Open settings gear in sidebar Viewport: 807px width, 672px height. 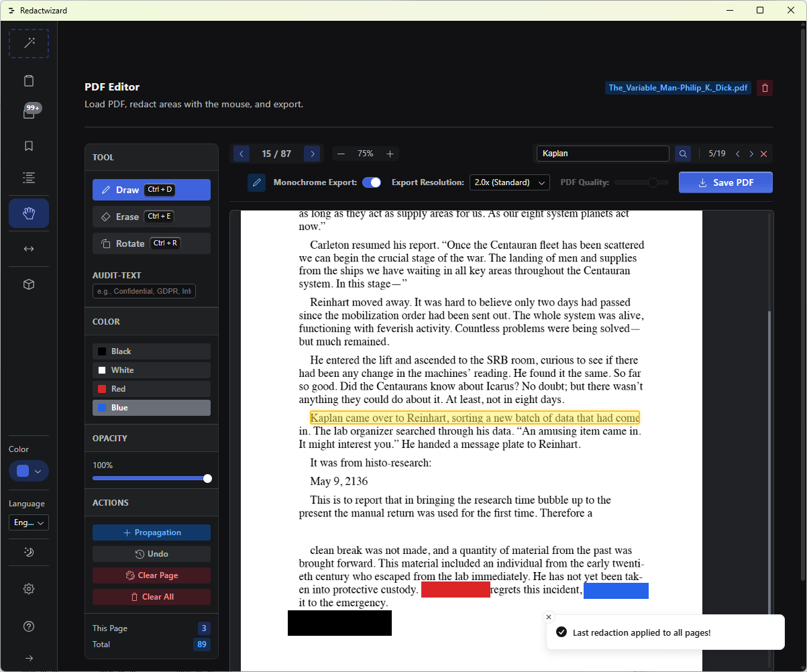tap(29, 589)
